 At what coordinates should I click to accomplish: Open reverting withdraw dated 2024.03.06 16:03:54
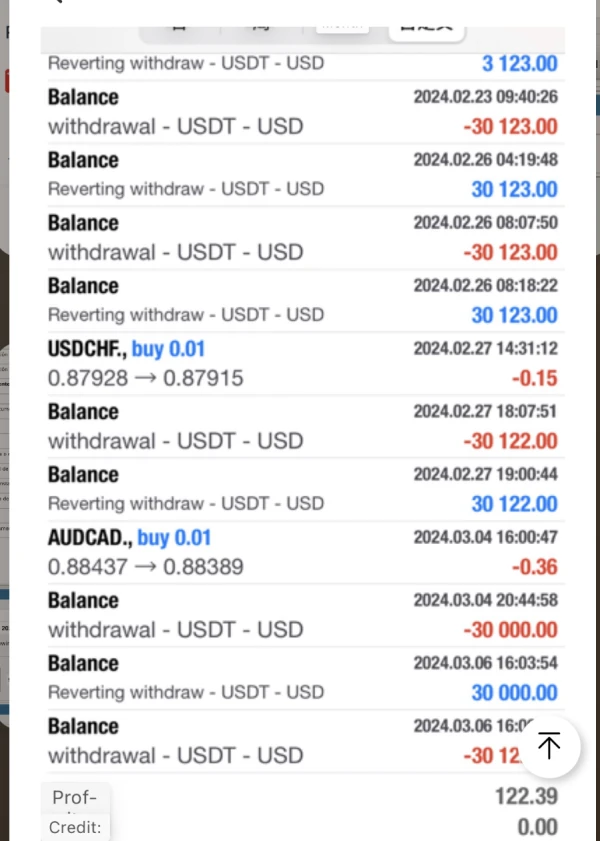[x=300, y=678]
